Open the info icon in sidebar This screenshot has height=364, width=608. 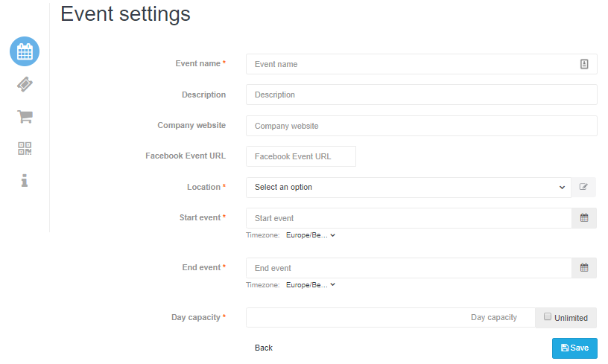(25, 180)
